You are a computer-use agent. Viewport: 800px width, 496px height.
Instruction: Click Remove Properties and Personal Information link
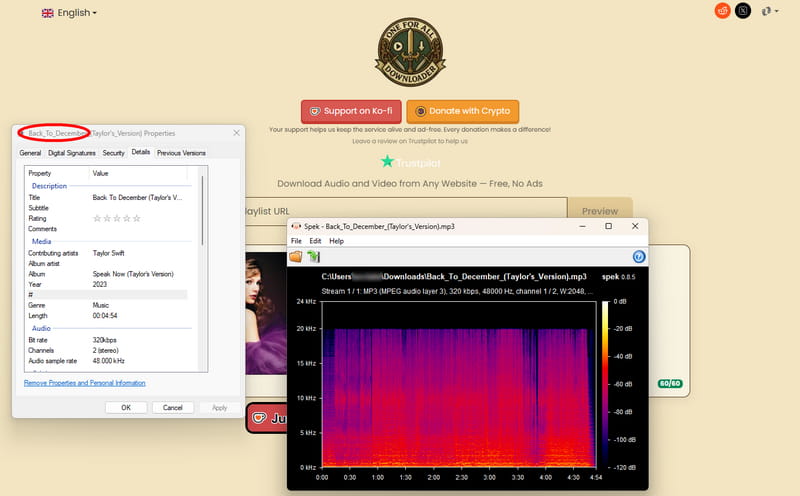point(85,383)
